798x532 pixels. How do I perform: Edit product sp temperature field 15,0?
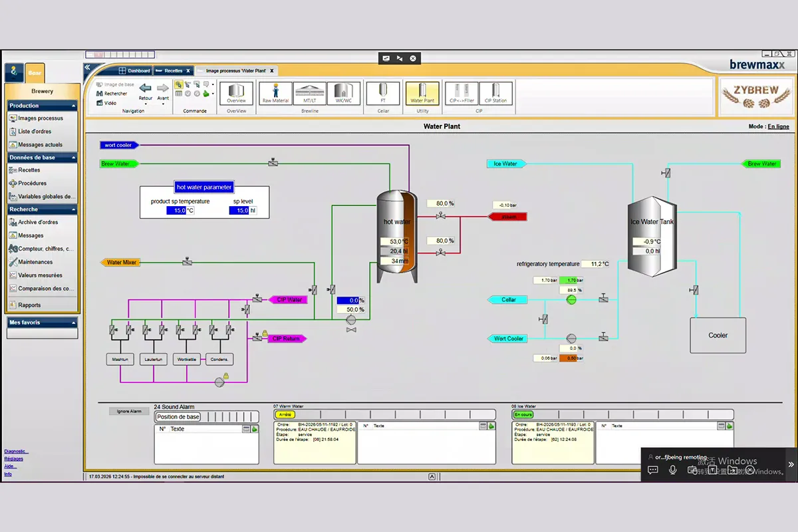point(176,210)
